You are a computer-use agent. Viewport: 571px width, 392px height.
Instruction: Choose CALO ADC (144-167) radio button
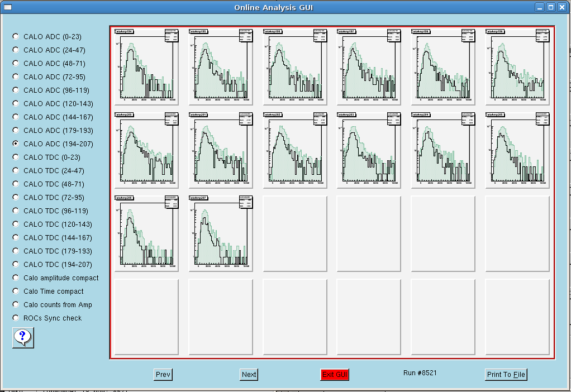point(16,117)
